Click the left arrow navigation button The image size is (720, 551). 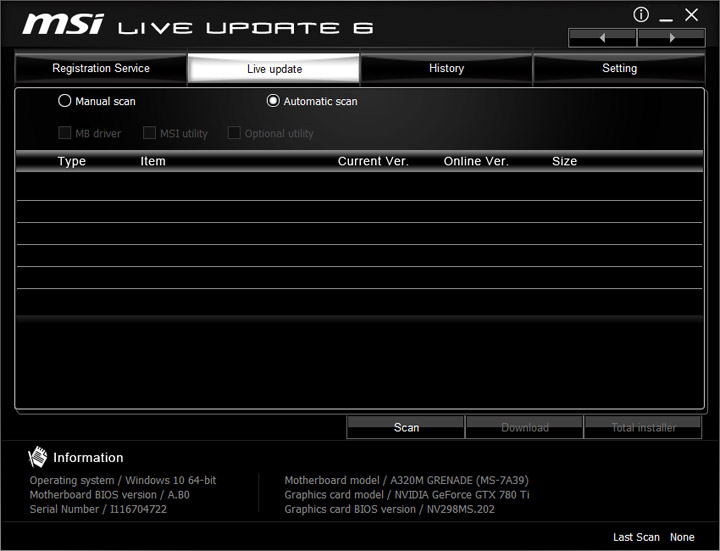click(x=602, y=38)
